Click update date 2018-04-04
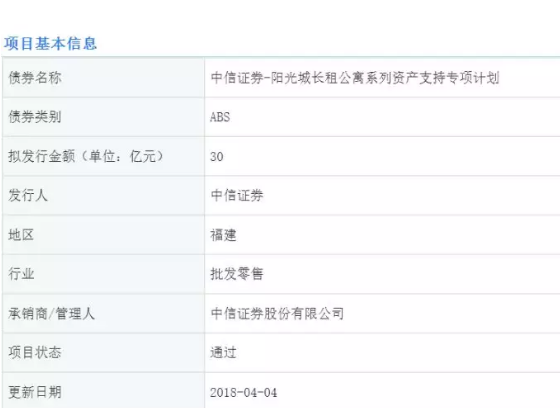This screenshot has height=408, width=560. (244, 392)
